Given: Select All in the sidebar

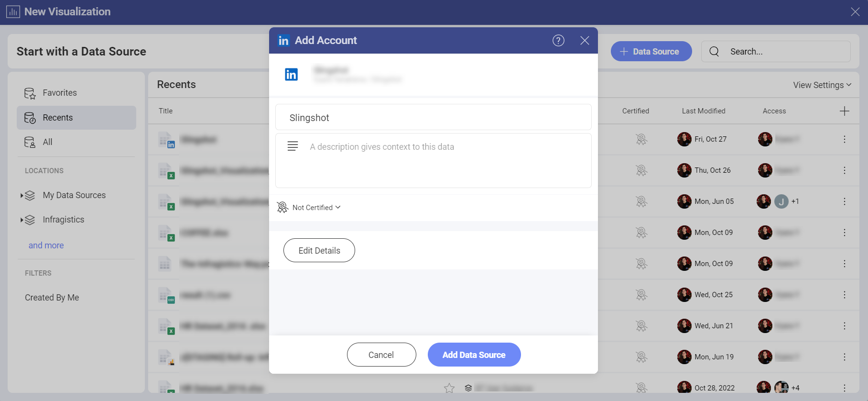Looking at the screenshot, I should [x=76, y=142].
